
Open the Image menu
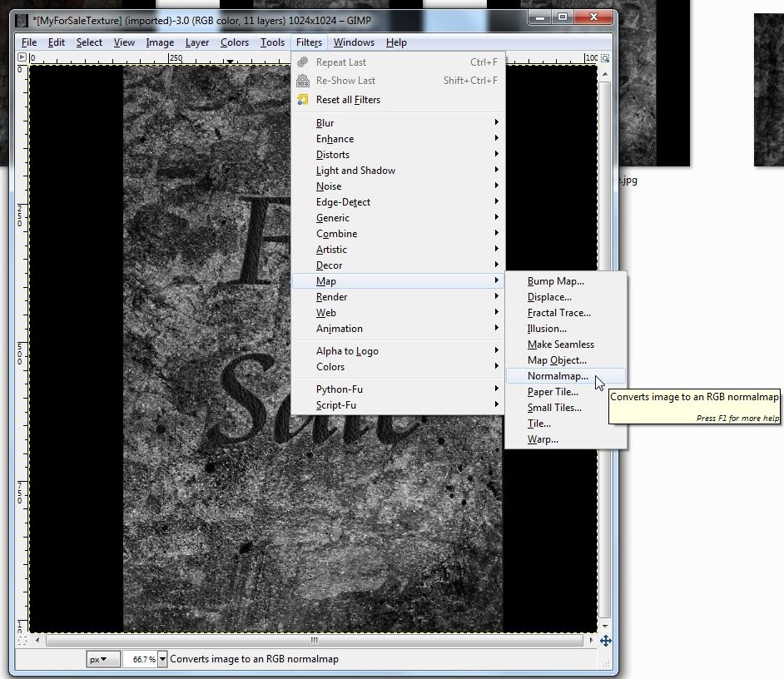coord(160,42)
